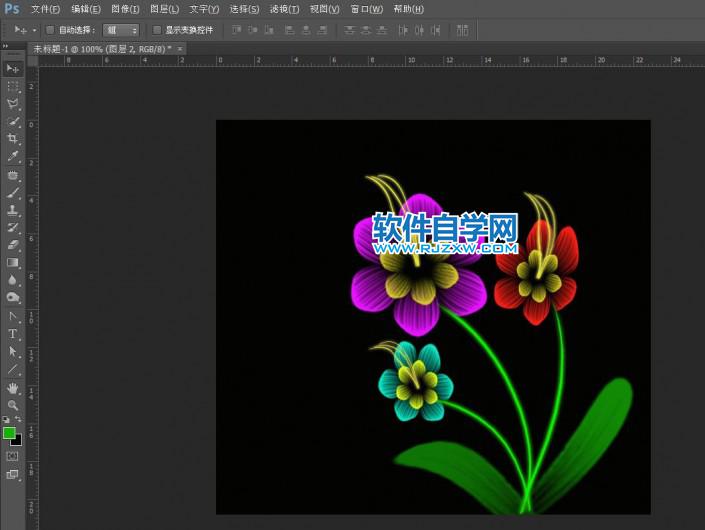This screenshot has height=530, width=705.
Task: Select the Brush tool
Action: (x=13, y=192)
